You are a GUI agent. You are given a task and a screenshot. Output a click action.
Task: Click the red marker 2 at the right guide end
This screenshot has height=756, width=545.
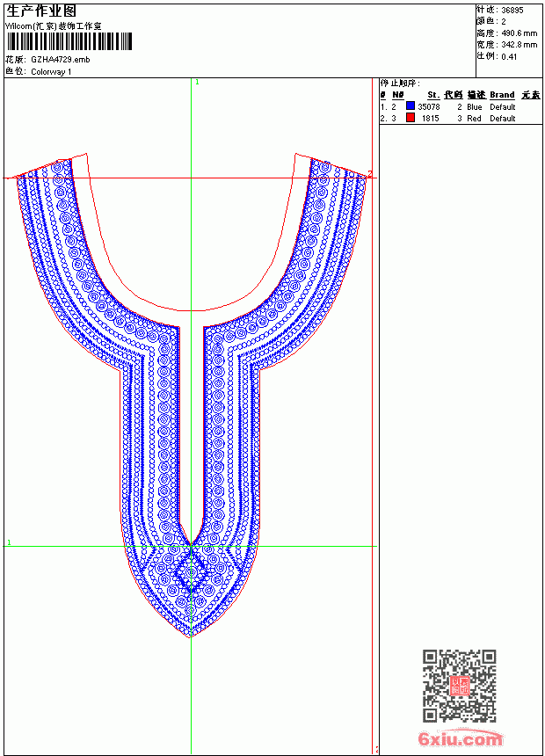370,173
